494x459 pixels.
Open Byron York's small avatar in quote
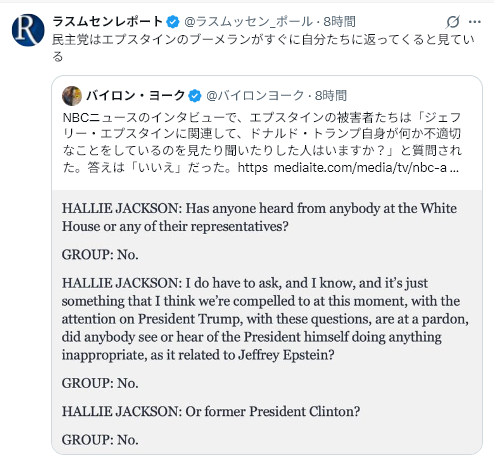72,96
